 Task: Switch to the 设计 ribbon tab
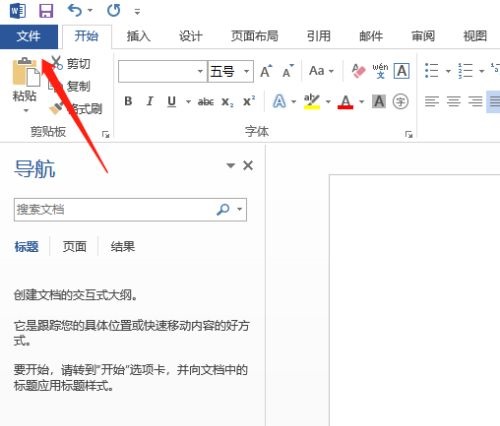(x=190, y=36)
